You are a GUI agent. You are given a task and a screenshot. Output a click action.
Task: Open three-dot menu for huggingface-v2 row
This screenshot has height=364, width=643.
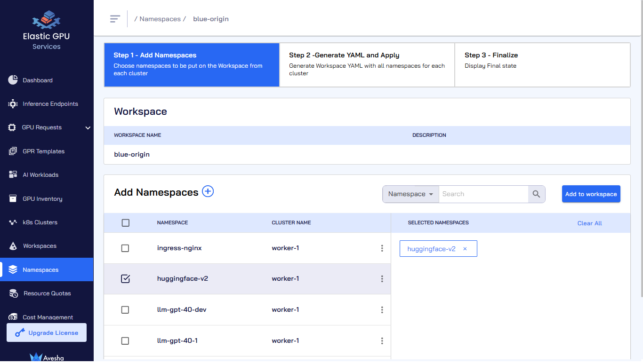[x=382, y=279]
